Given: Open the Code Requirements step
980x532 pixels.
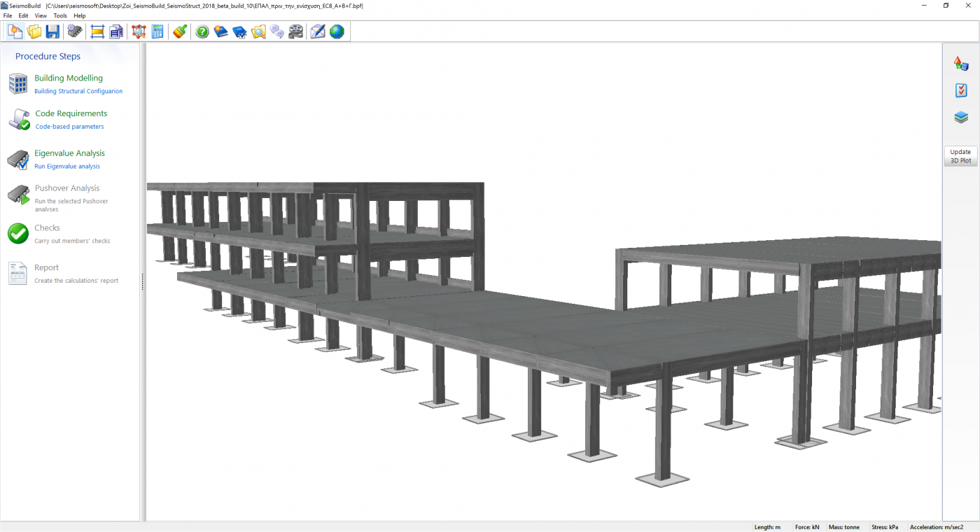Looking at the screenshot, I should pos(71,113).
